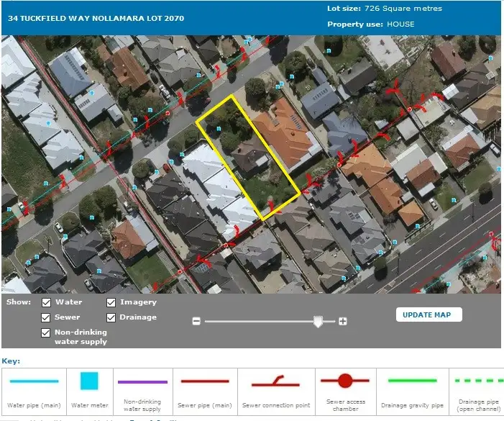The height and width of the screenshot is (421, 504).
Task: Click the Drainage pipe (open channel) key icon
Action: point(478,381)
